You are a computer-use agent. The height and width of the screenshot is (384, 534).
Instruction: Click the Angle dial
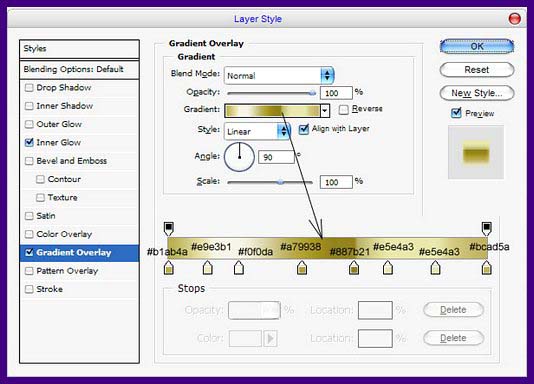click(x=239, y=157)
